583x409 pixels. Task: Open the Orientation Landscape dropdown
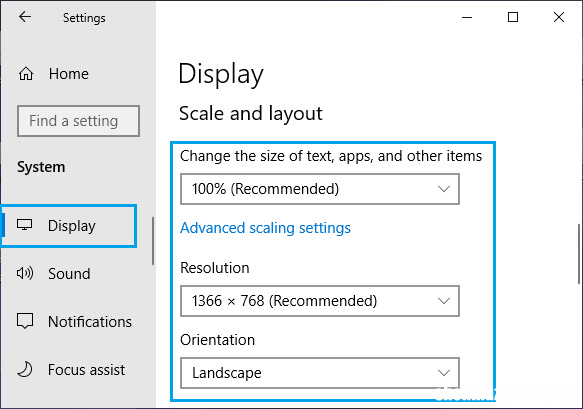click(320, 373)
